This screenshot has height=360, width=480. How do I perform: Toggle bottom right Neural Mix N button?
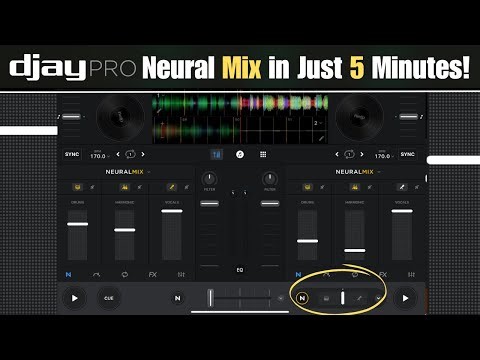point(302,298)
